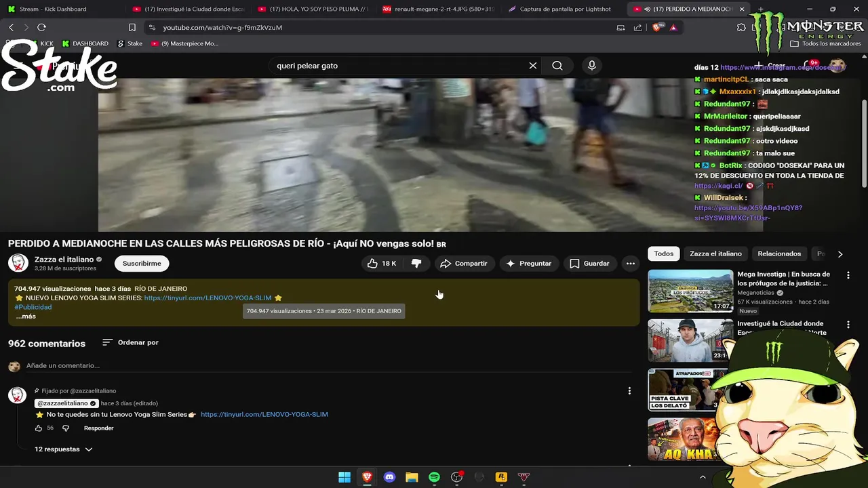The width and height of the screenshot is (868, 488).
Task: Go back with the browser back arrow
Action: coord(11,27)
